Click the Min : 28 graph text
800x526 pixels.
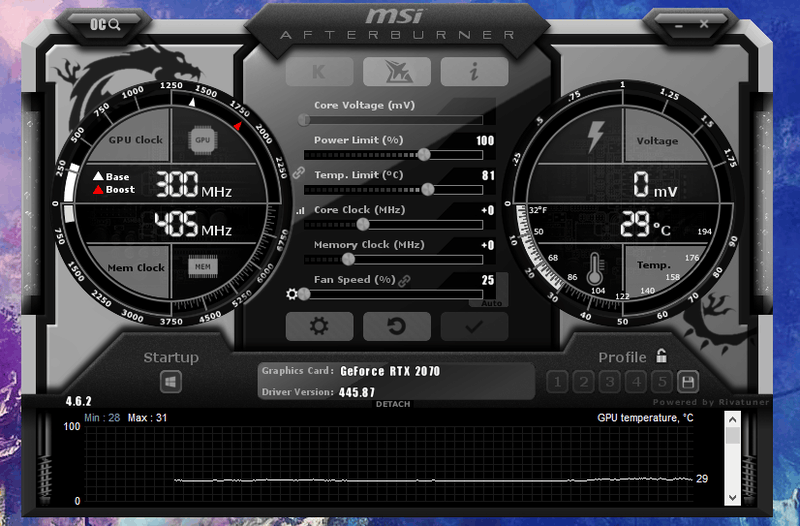[x=102, y=418]
